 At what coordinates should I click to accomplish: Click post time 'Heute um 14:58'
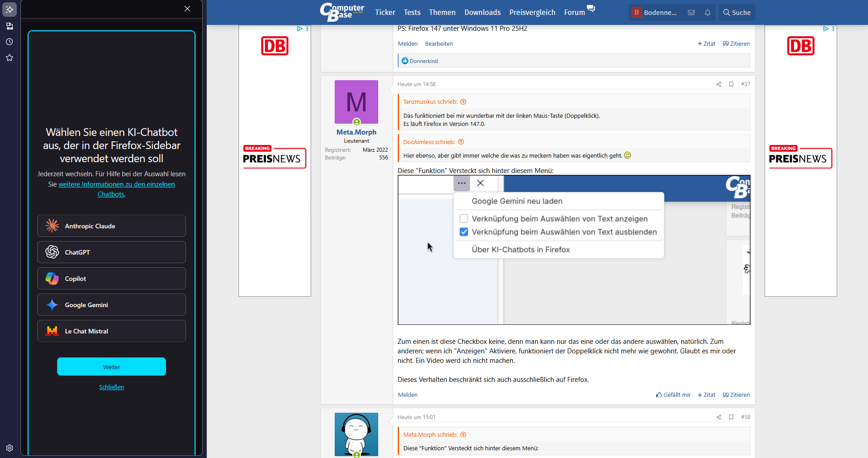pyautogui.click(x=416, y=84)
